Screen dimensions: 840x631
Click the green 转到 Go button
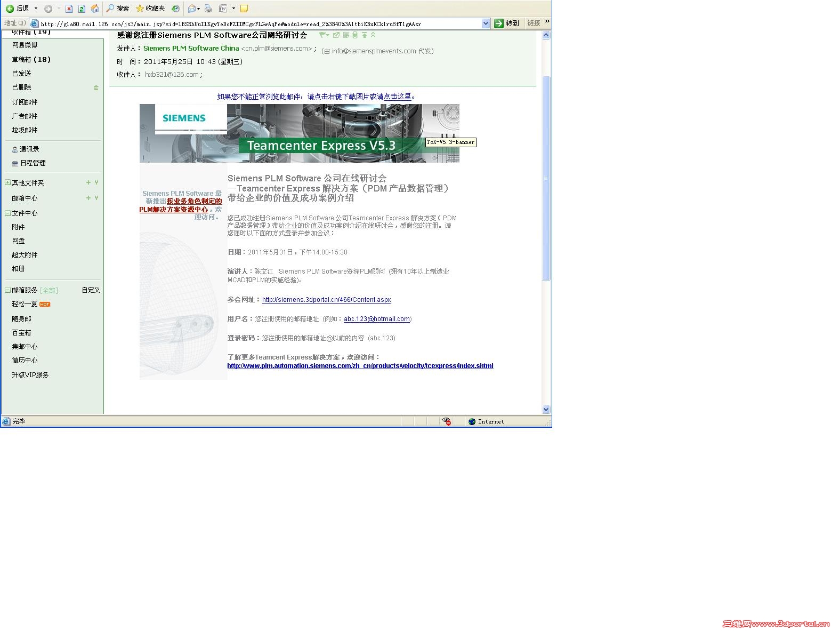pos(506,23)
